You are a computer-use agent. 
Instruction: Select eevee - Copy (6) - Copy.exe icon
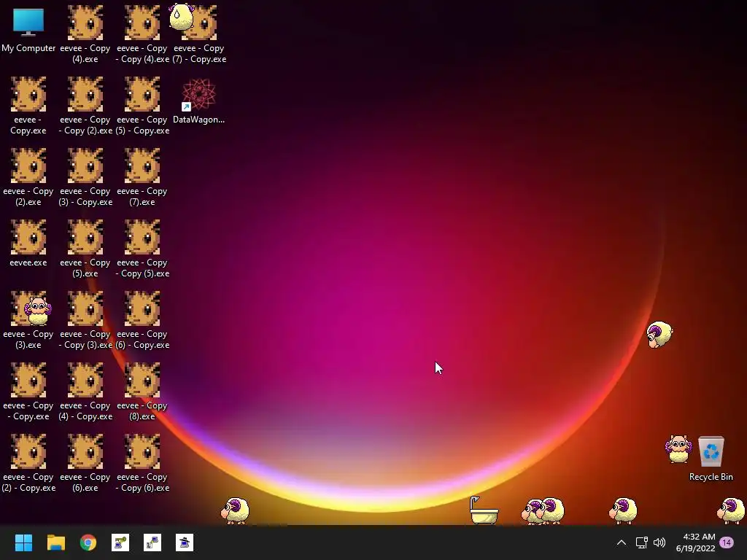tap(142, 320)
